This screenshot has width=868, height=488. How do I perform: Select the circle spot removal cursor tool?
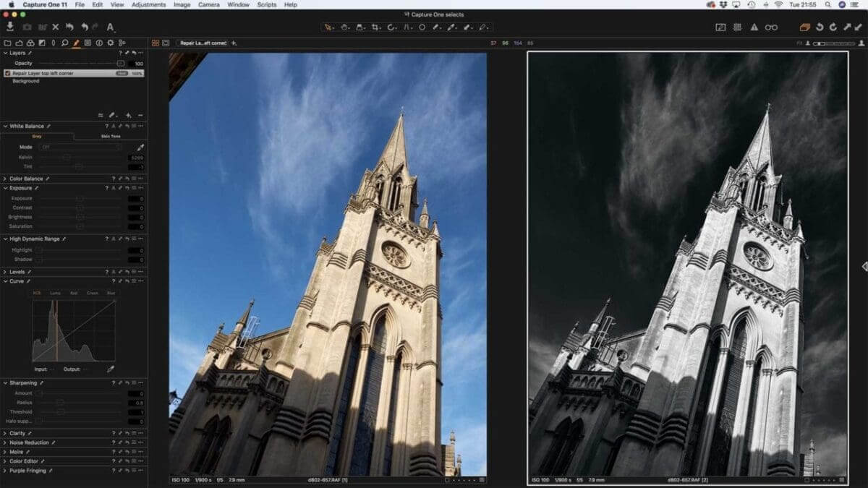422,27
